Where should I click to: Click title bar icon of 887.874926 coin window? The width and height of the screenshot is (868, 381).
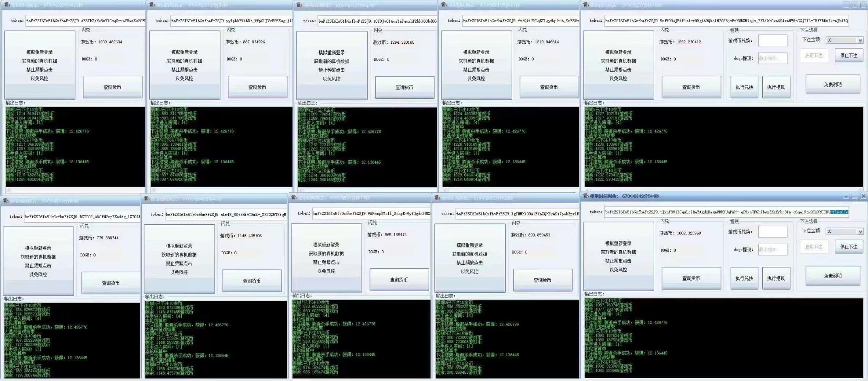(152, 4)
